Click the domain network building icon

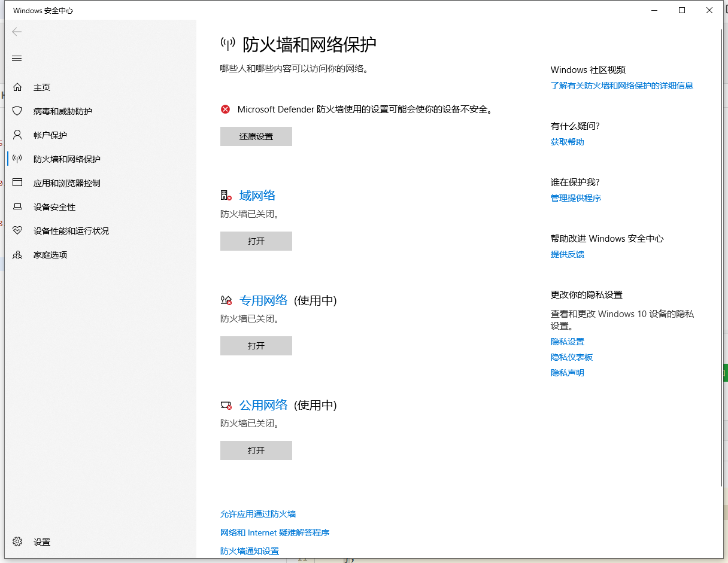[x=226, y=196]
